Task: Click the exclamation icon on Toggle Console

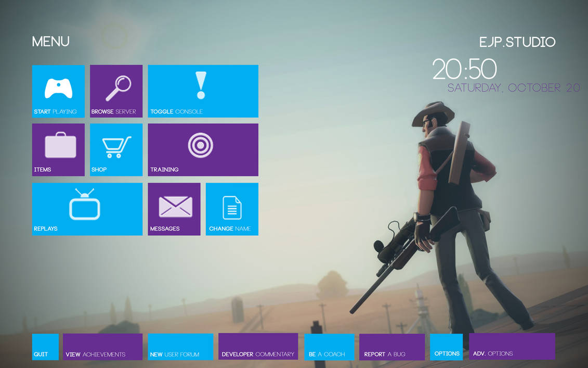Action: (201, 85)
